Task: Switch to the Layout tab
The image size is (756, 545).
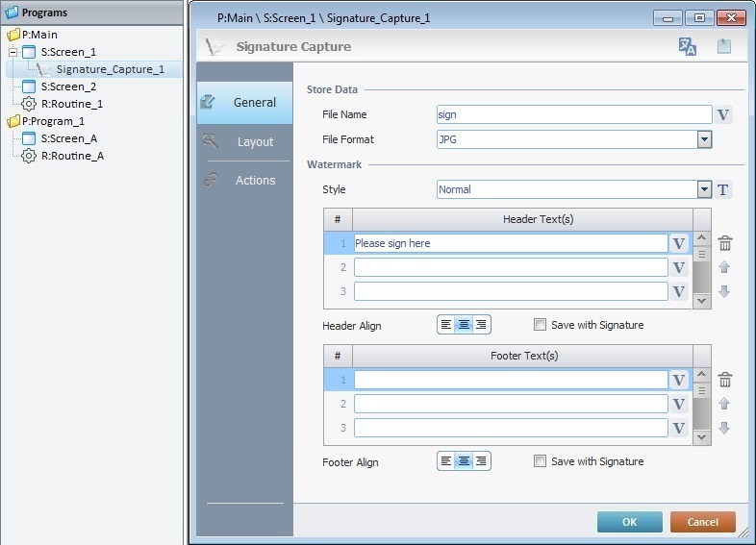Action: (x=255, y=141)
